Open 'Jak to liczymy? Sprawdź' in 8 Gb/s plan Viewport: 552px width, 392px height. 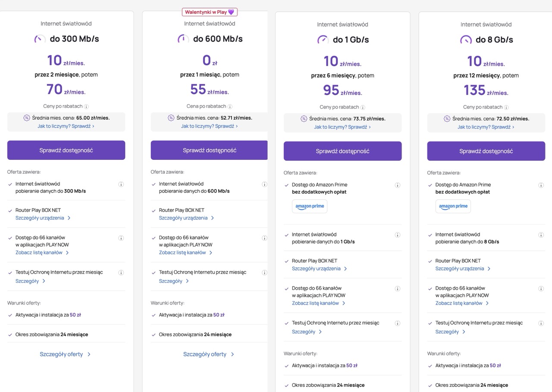486,127
